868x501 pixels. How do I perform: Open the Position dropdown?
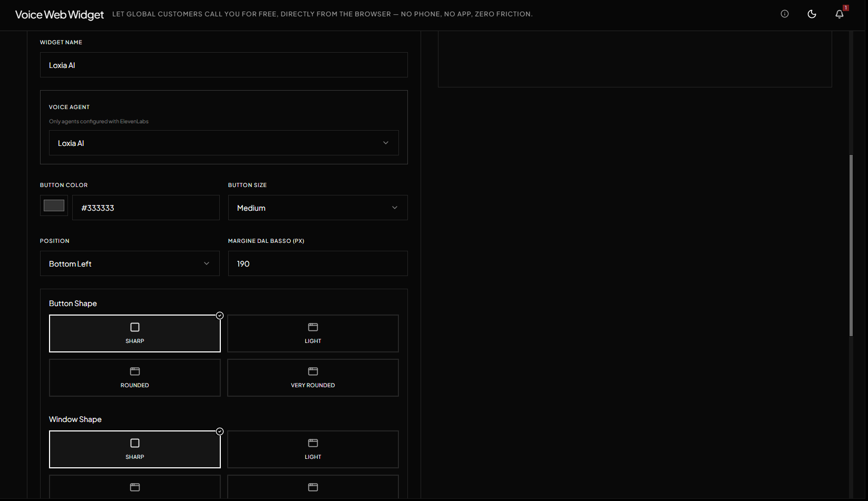coord(130,263)
